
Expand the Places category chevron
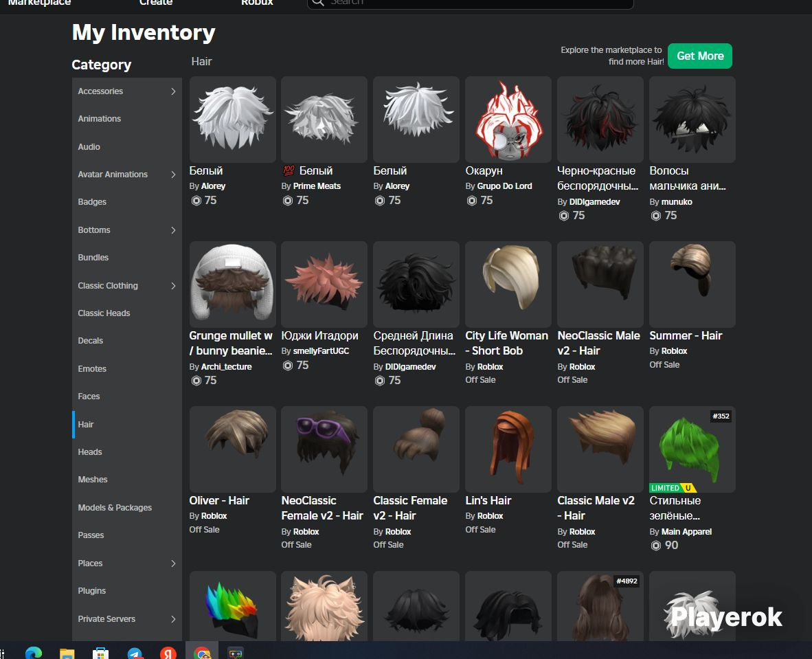[x=173, y=563]
